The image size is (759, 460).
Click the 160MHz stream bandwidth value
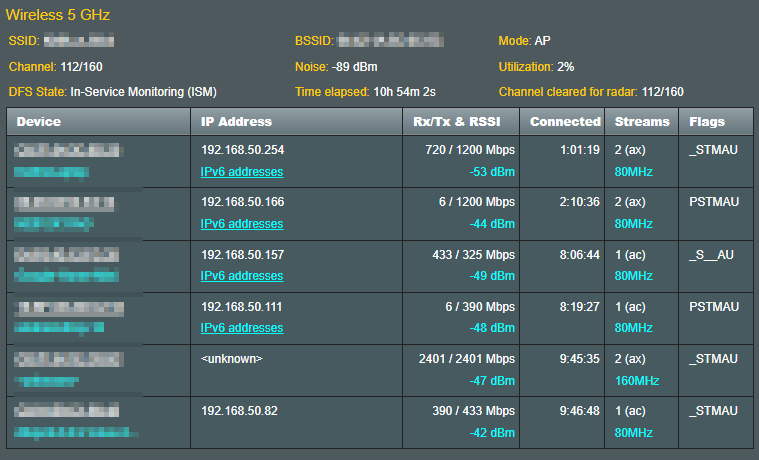(x=637, y=381)
